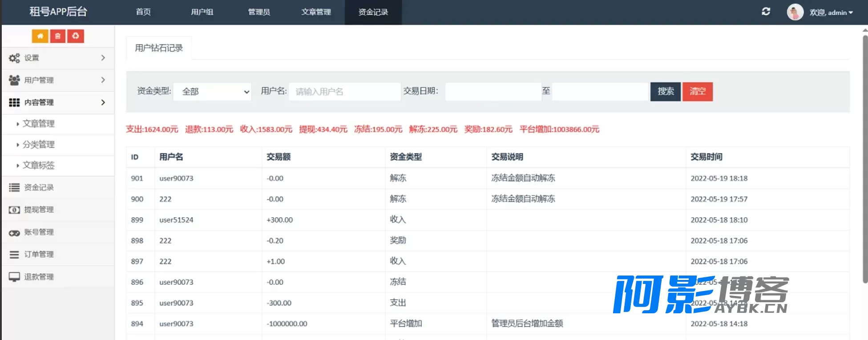Click the admin avatar picture
The image size is (868, 340).
tap(795, 12)
